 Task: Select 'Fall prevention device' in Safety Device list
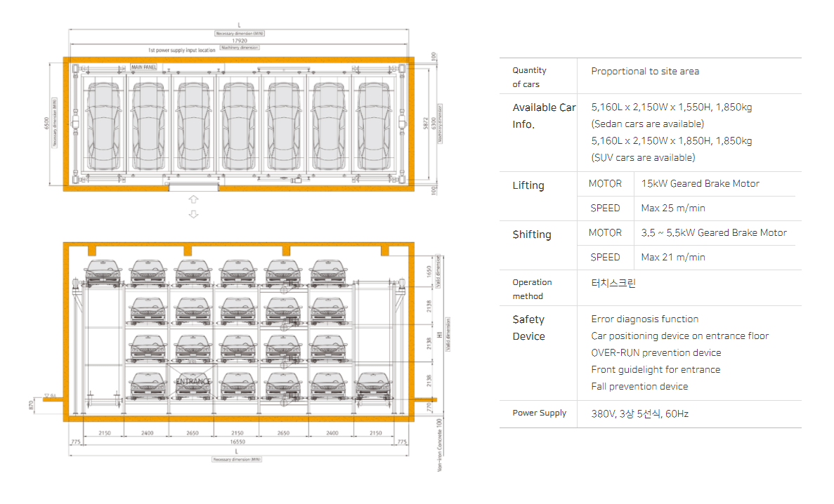point(639,386)
